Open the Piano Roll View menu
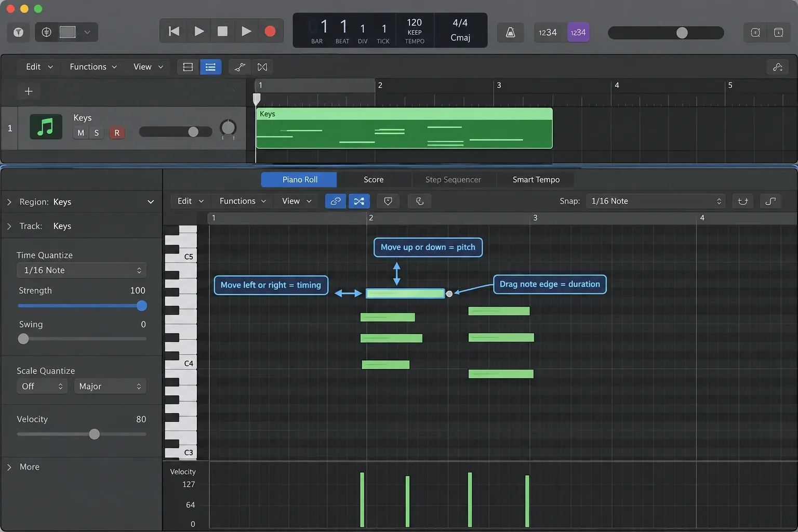The height and width of the screenshot is (532, 798). pyautogui.click(x=297, y=201)
